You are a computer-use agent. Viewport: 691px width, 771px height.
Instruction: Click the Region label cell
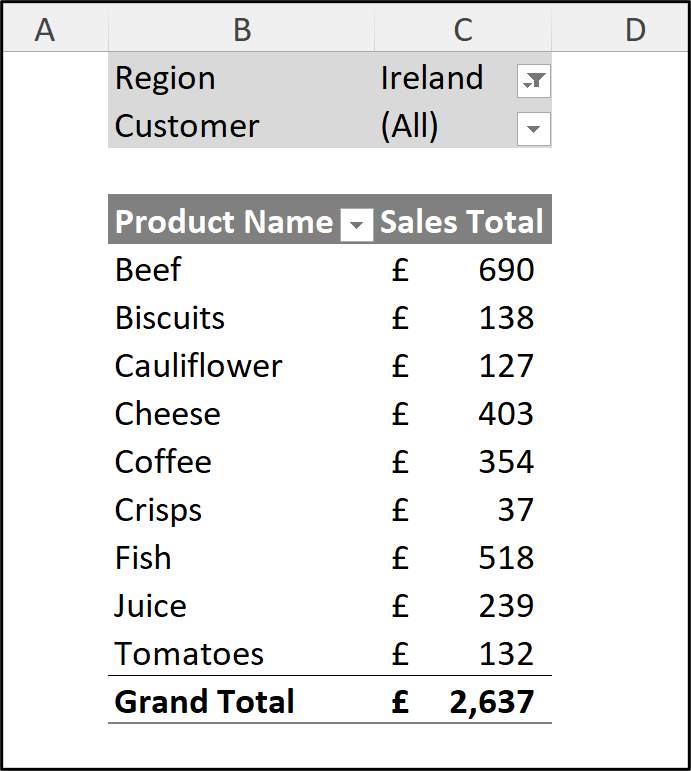pos(165,78)
